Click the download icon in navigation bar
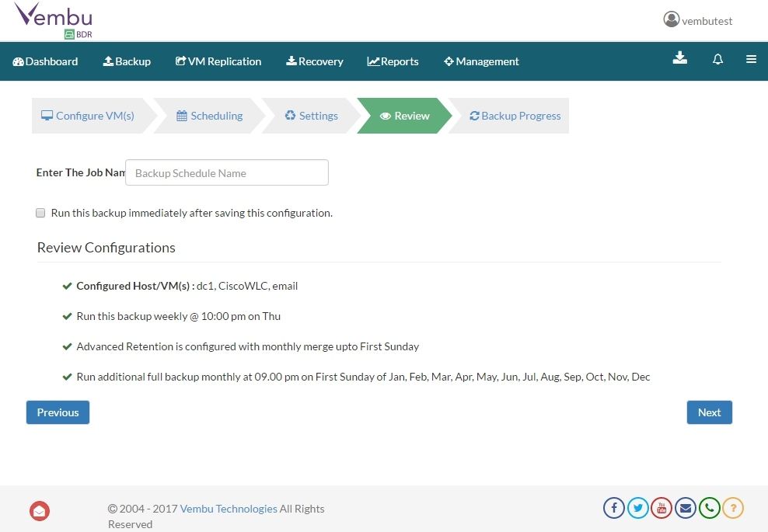Viewport: 768px width, 532px height. pyautogui.click(x=680, y=58)
